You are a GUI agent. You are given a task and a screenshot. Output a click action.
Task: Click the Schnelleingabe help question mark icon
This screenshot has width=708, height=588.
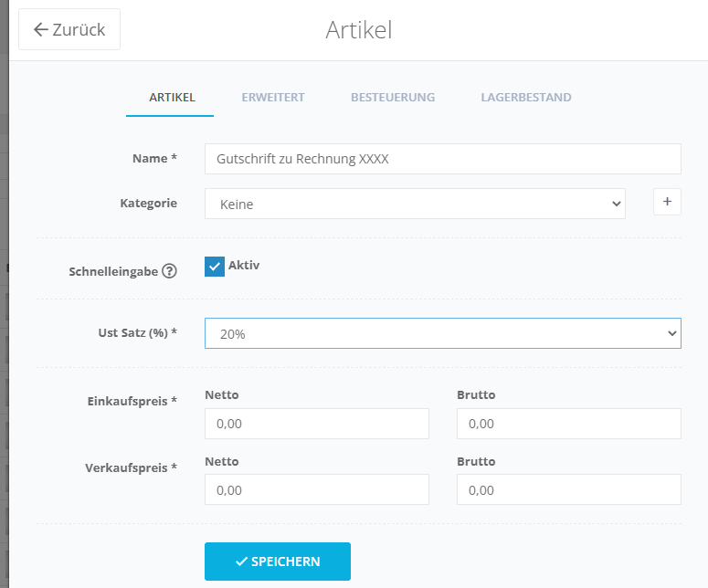point(169,271)
